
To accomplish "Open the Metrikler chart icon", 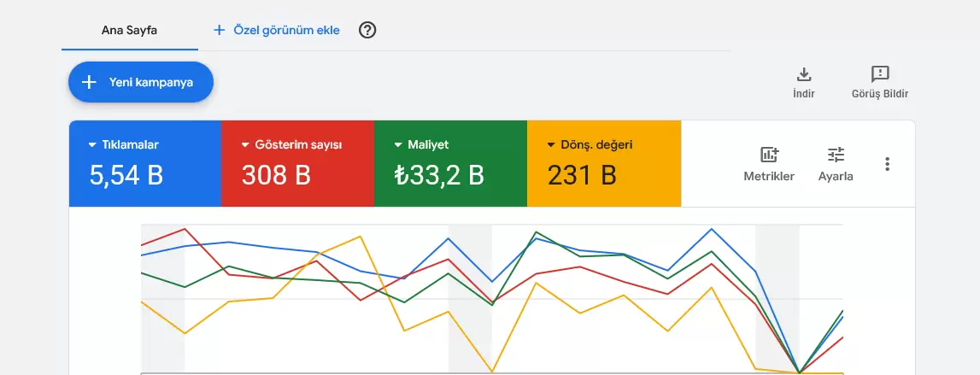I will pos(769,155).
